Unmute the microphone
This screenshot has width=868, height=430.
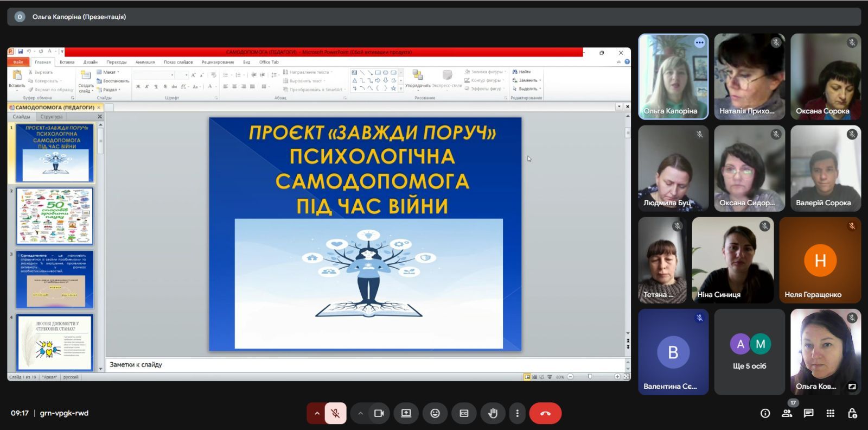point(335,413)
